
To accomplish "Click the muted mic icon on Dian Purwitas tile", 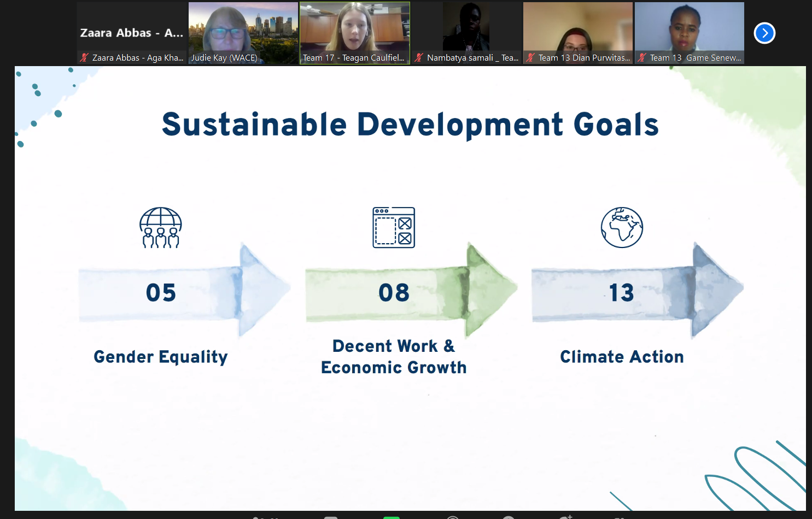I will tap(530, 57).
